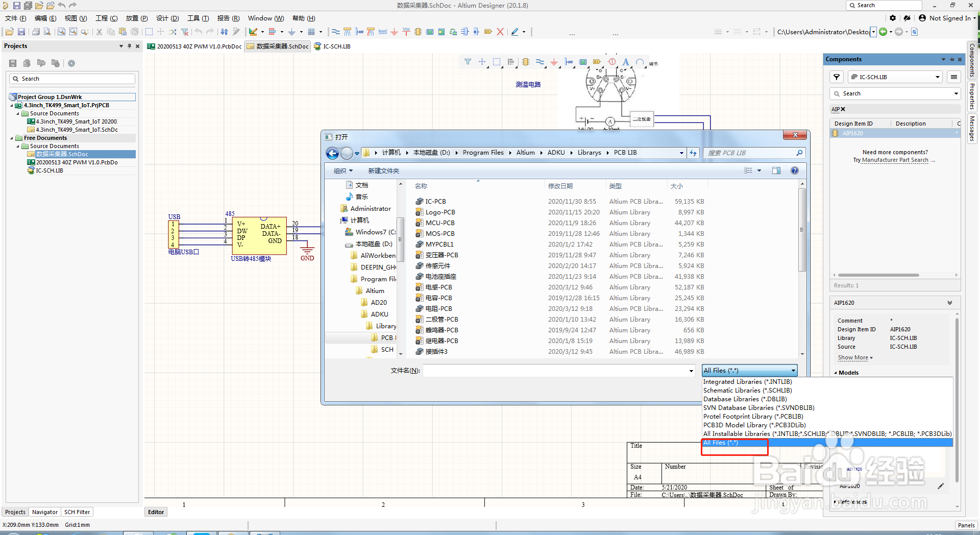Click the GND power port toolbar icon
This screenshot has height=535, width=980.
394,32
